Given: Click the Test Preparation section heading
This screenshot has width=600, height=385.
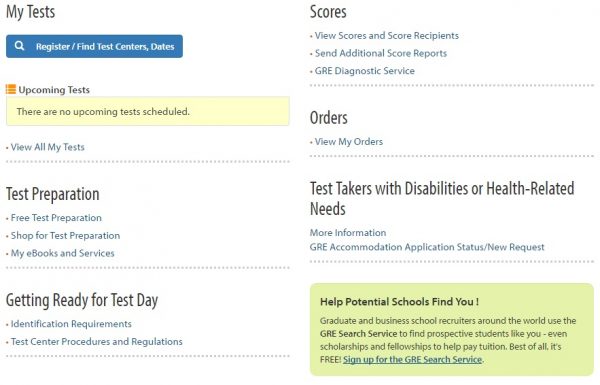Looking at the screenshot, I should (53, 194).
